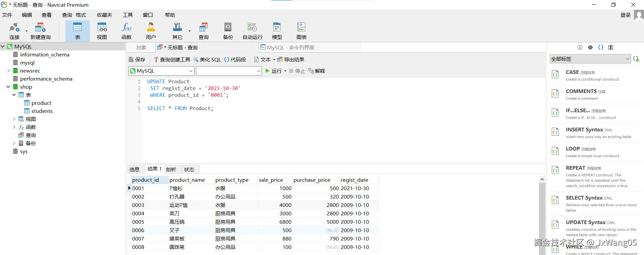Run the query with 运行 button
Screen dimensions: 644x255
(x=273, y=71)
